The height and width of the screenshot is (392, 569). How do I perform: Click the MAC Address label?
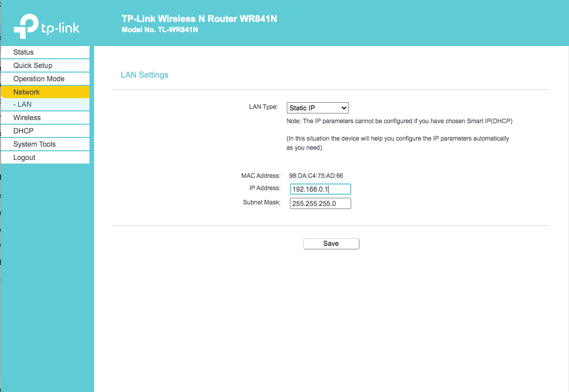click(x=261, y=176)
